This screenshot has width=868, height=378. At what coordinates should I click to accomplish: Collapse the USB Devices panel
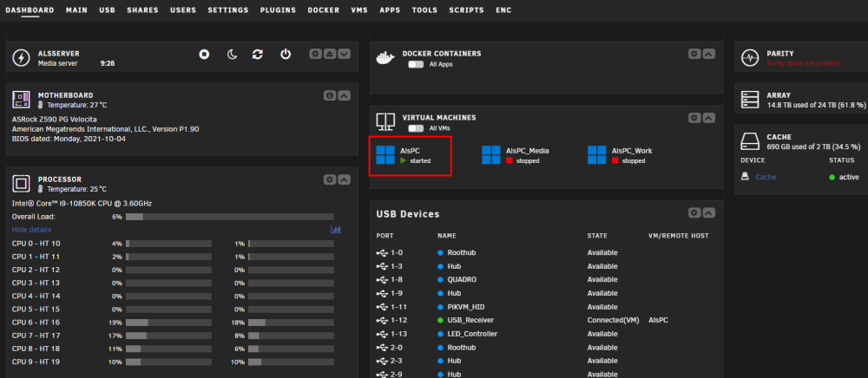(x=708, y=213)
